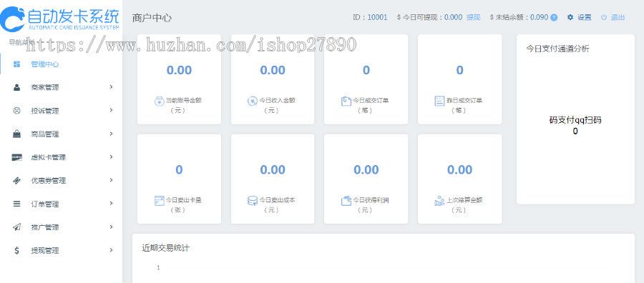Click the chart axis value 1
644x283 pixels.
coord(159,268)
